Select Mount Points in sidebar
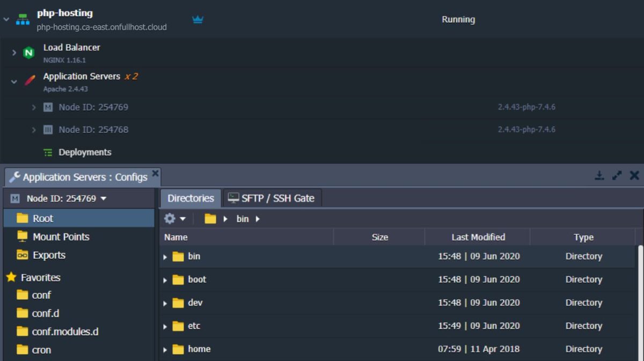This screenshot has height=361, width=644. tap(61, 237)
